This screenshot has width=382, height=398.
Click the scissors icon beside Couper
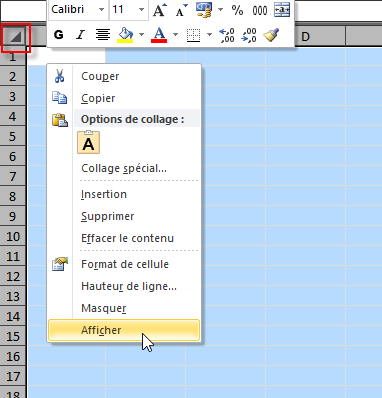tap(60, 76)
